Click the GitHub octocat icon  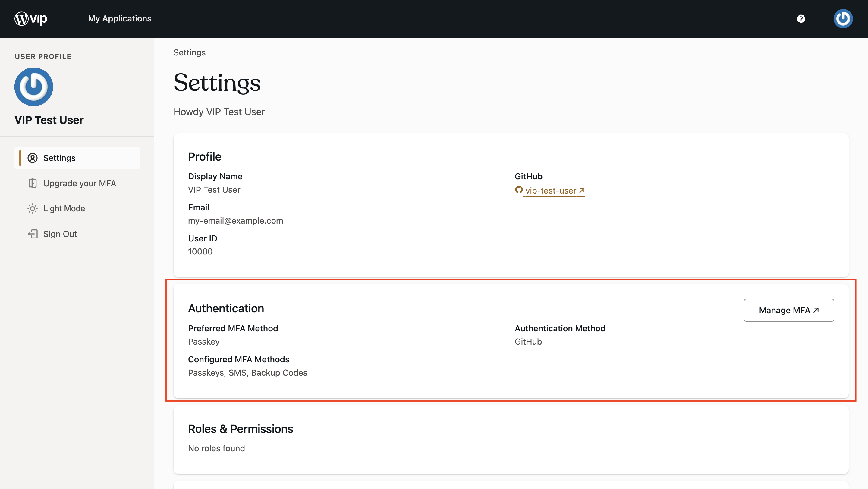click(x=519, y=190)
